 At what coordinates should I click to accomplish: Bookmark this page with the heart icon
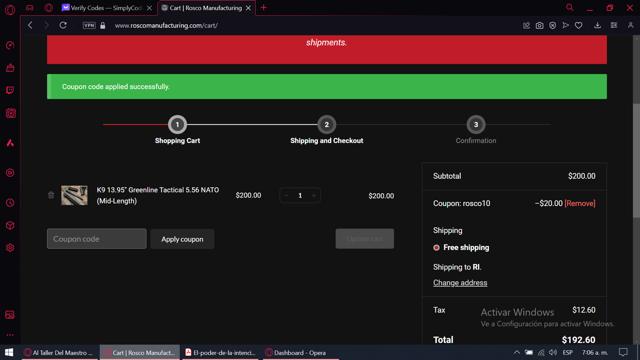(x=578, y=25)
